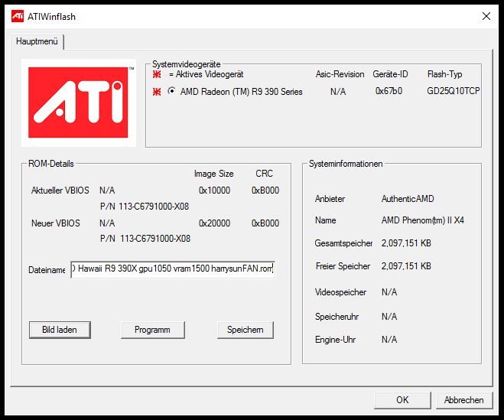Click inside the Dateiname input field
504x420 pixels.
173,269
